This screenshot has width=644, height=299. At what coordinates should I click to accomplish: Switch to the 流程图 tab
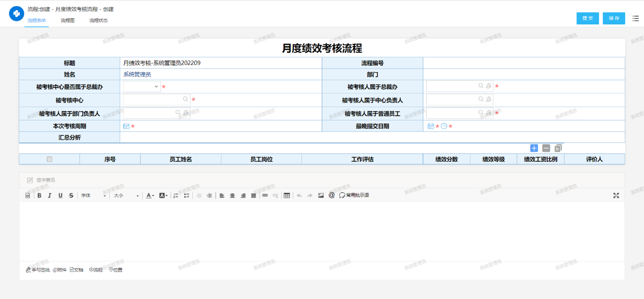pyautogui.click(x=67, y=21)
